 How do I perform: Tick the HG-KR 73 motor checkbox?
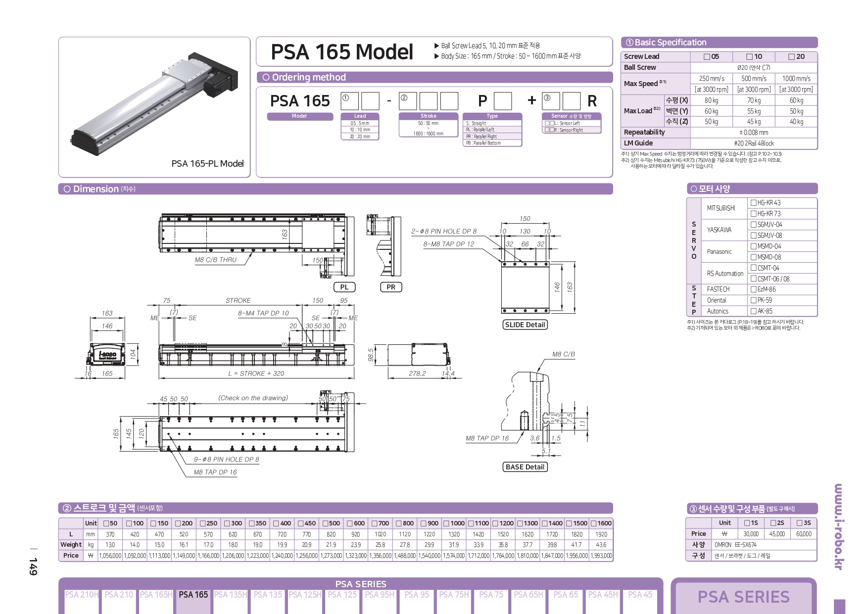[x=753, y=213]
